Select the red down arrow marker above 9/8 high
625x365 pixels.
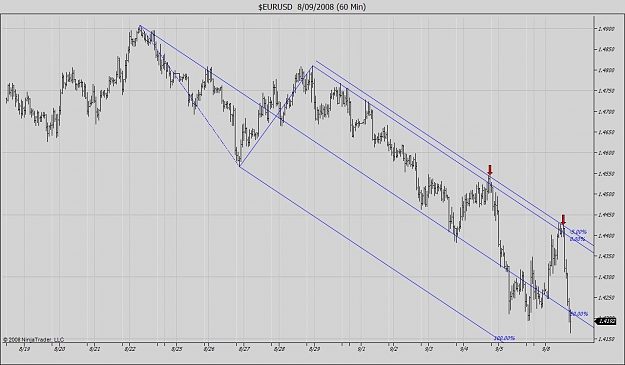(563, 220)
